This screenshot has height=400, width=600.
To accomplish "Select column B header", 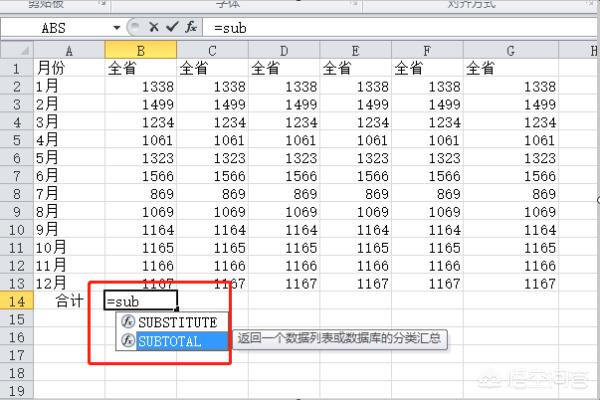I will tap(141, 49).
